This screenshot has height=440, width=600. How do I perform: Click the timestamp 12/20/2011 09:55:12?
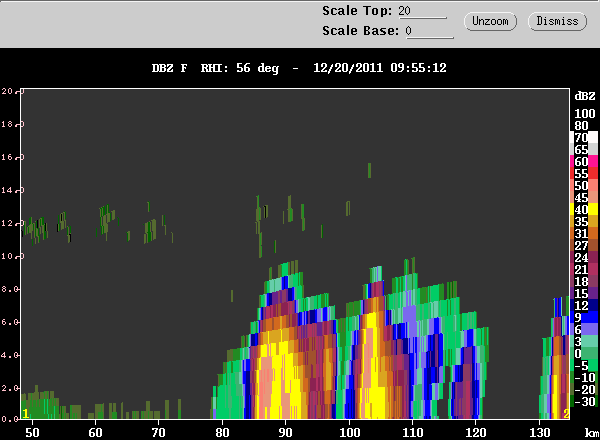(x=380, y=68)
